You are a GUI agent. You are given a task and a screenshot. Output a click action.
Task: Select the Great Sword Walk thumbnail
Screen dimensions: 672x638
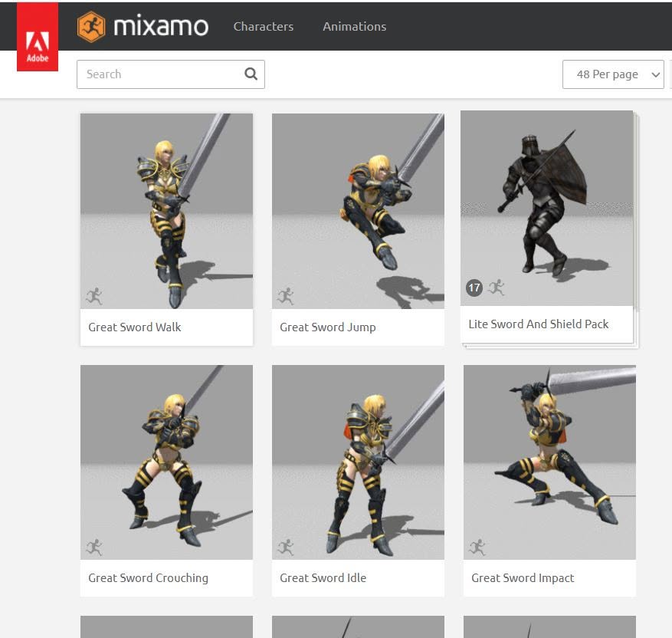167,211
